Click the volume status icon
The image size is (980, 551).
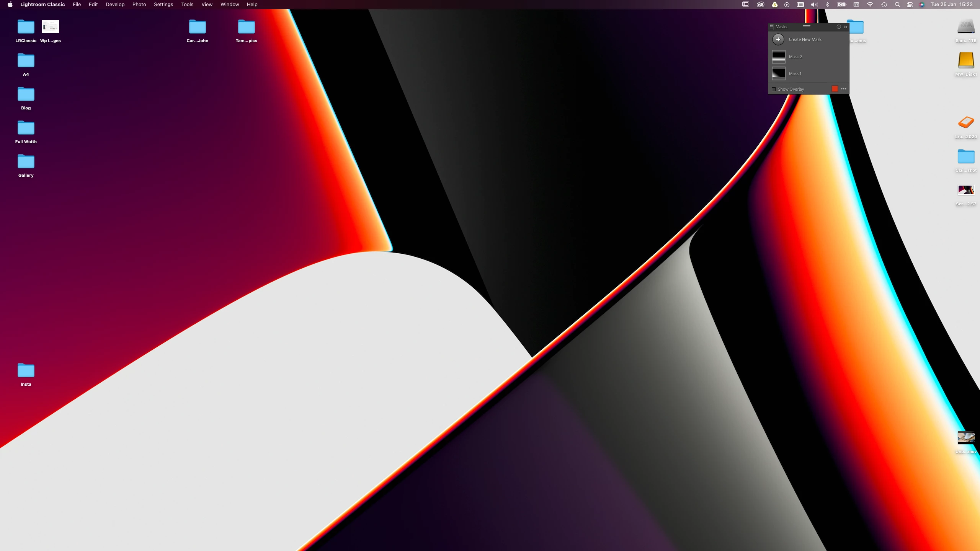tap(814, 5)
